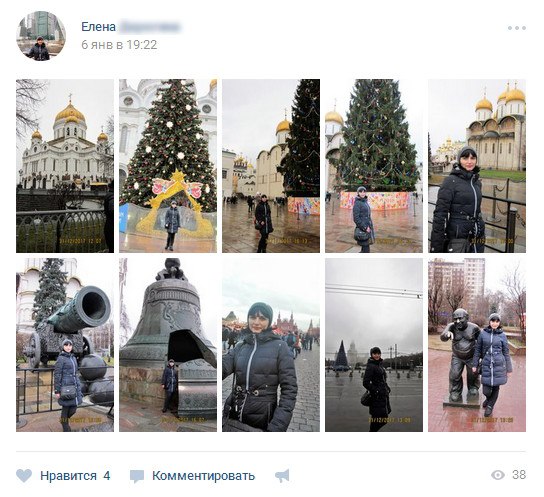Open Елена's round profile avatar
Viewport: 544px width, 497px height.
[x=41, y=36]
